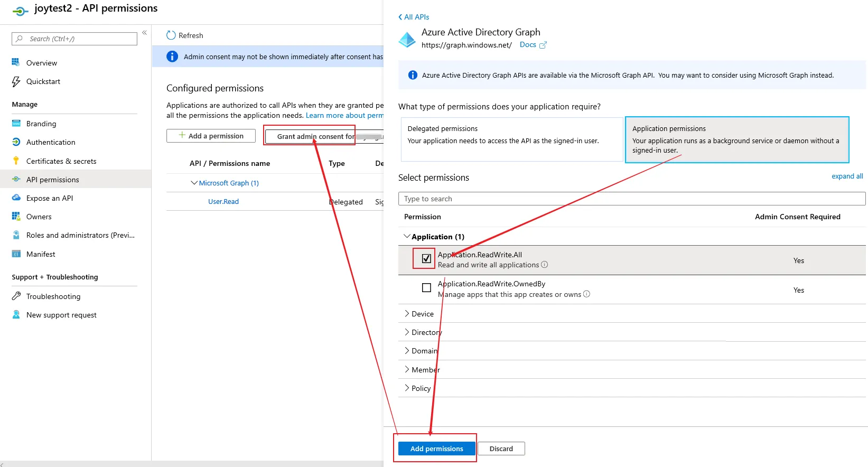Viewport: 868px width, 467px height.
Task: Uncheck the Application.ReadWrite.All checkbox
Action: click(426, 258)
